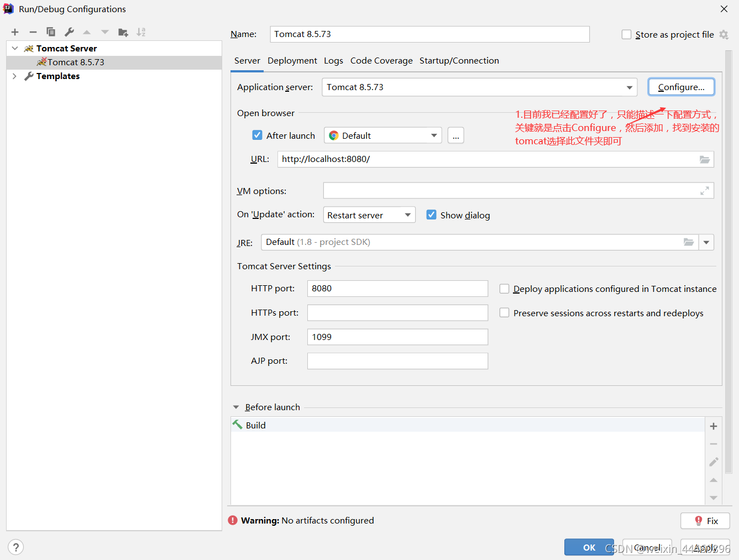Select Build entry in Before launch list

click(468, 425)
